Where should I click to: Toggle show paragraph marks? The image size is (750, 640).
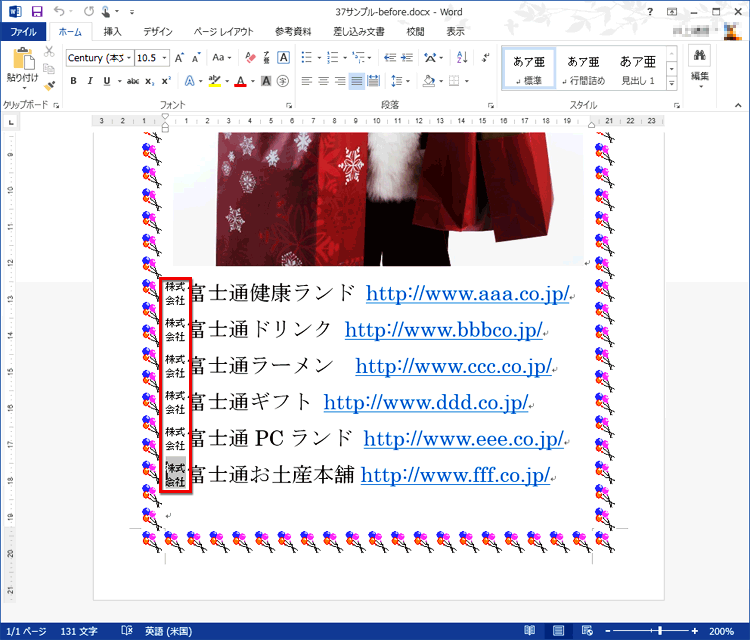(486, 58)
